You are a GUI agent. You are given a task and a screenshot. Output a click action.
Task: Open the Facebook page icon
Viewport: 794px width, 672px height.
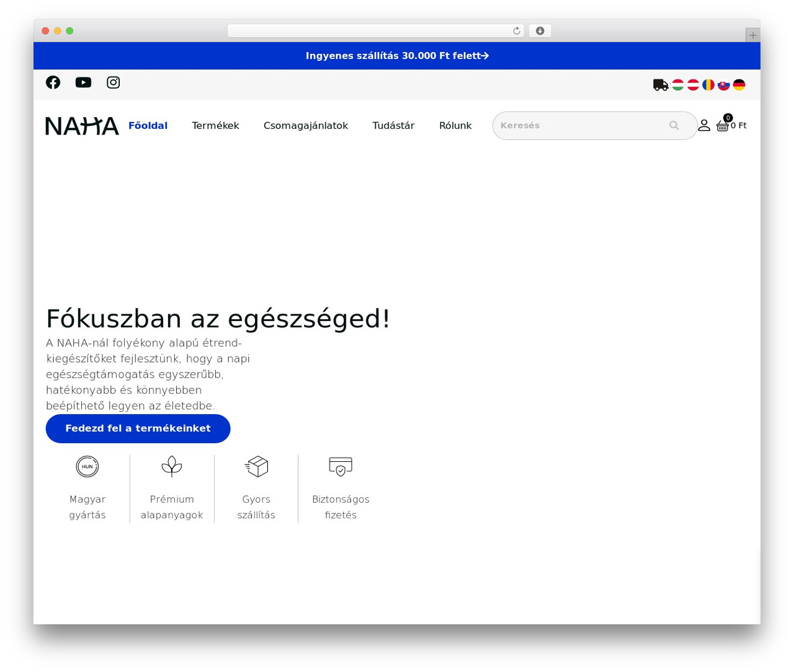pos(53,82)
